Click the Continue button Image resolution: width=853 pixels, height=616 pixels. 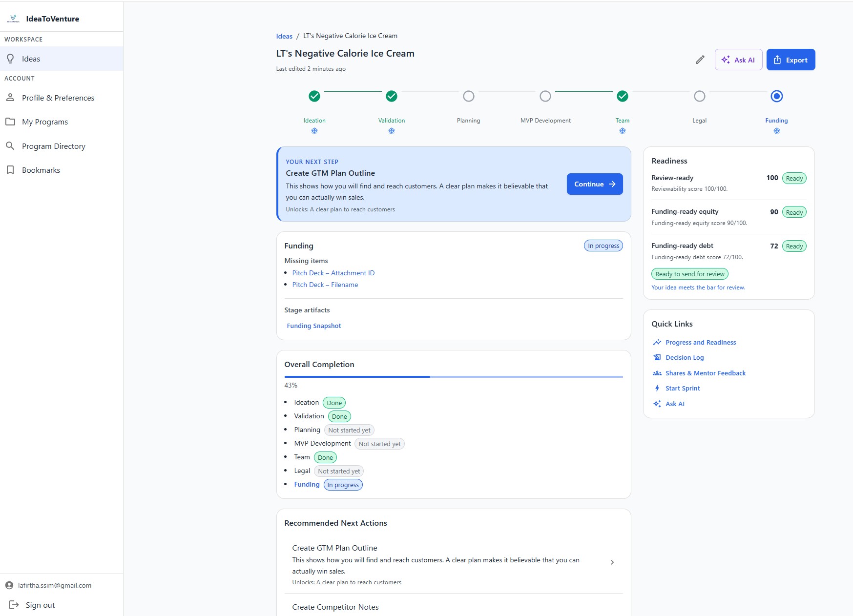click(x=595, y=184)
